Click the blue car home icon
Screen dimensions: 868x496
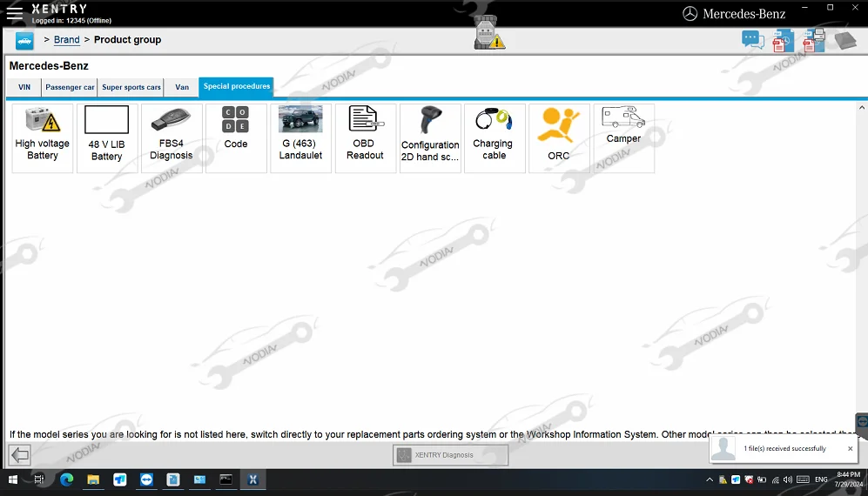pos(24,40)
